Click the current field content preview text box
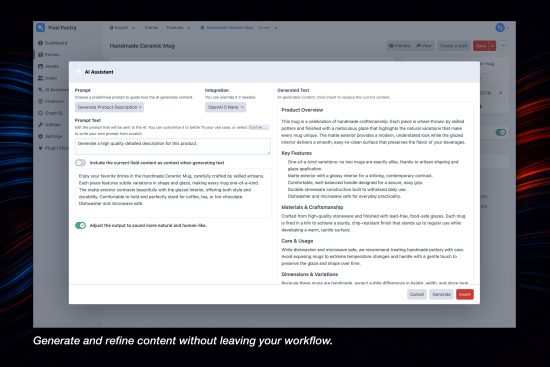Viewport: 550px width, 367px height. pyautogui.click(x=173, y=193)
